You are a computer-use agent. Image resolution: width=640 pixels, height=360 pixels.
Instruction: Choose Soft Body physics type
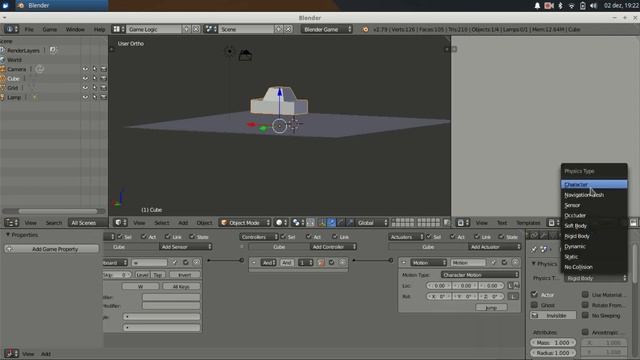click(594, 226)
